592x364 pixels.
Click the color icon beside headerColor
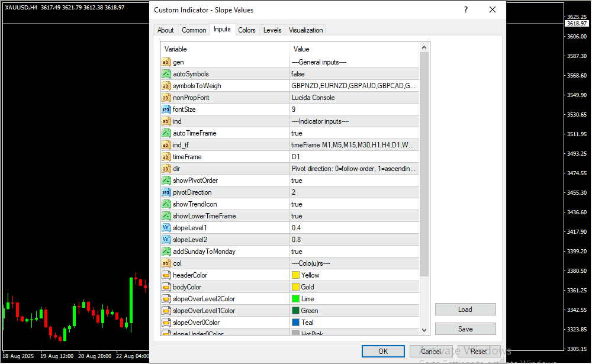point(166,275)
